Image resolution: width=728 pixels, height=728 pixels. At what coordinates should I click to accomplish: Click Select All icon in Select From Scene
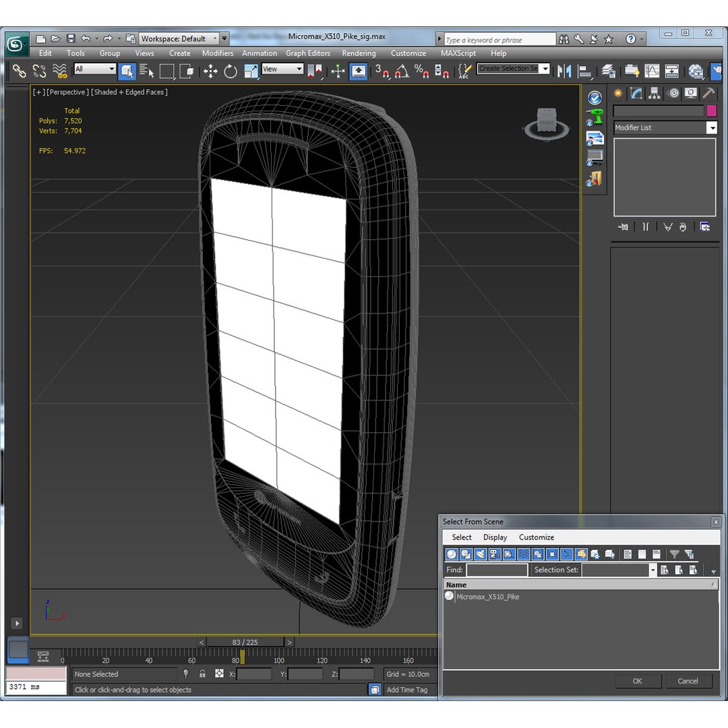[x=628, y=554]
